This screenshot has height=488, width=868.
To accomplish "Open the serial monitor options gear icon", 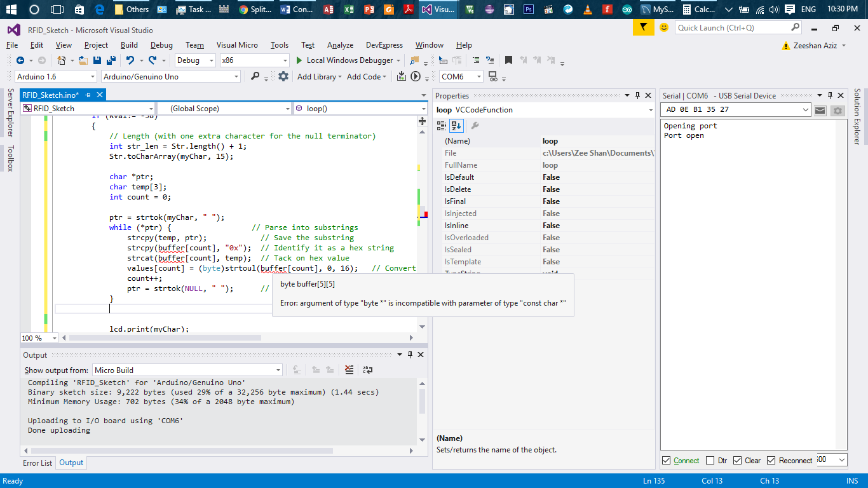I will (837, 110).
